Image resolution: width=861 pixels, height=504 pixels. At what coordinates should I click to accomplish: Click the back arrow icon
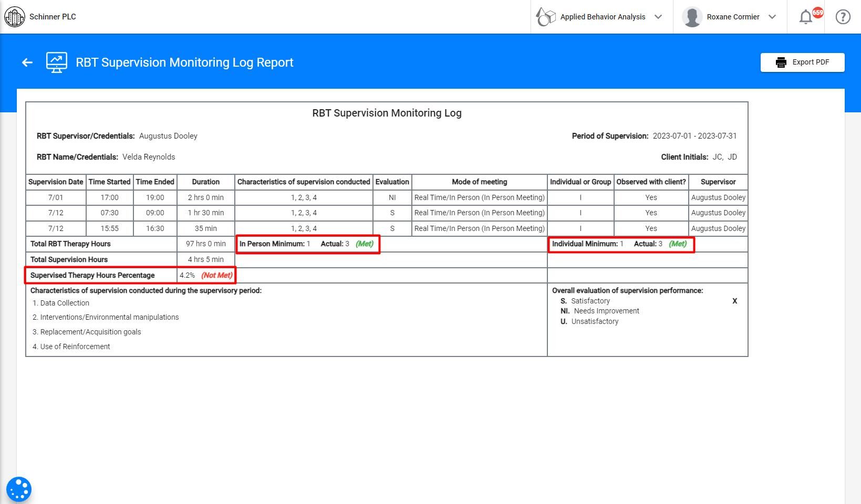pos(27,62)
